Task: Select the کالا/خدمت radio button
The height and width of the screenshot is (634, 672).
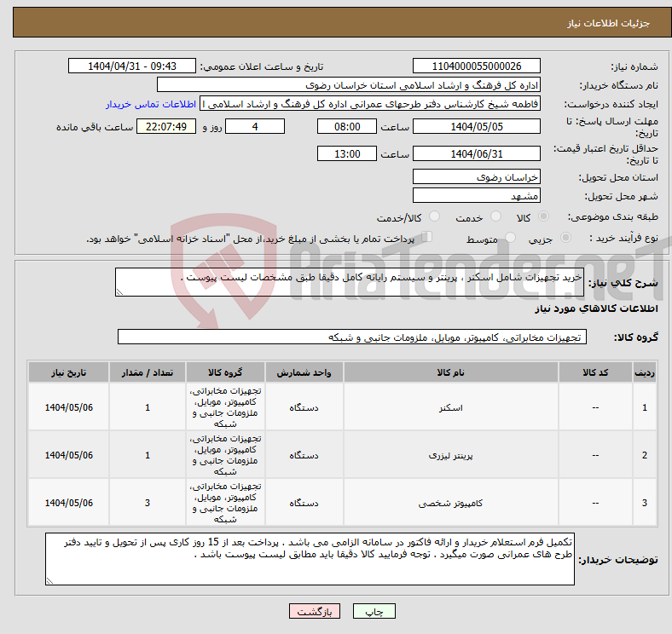Action: [434, 216]
